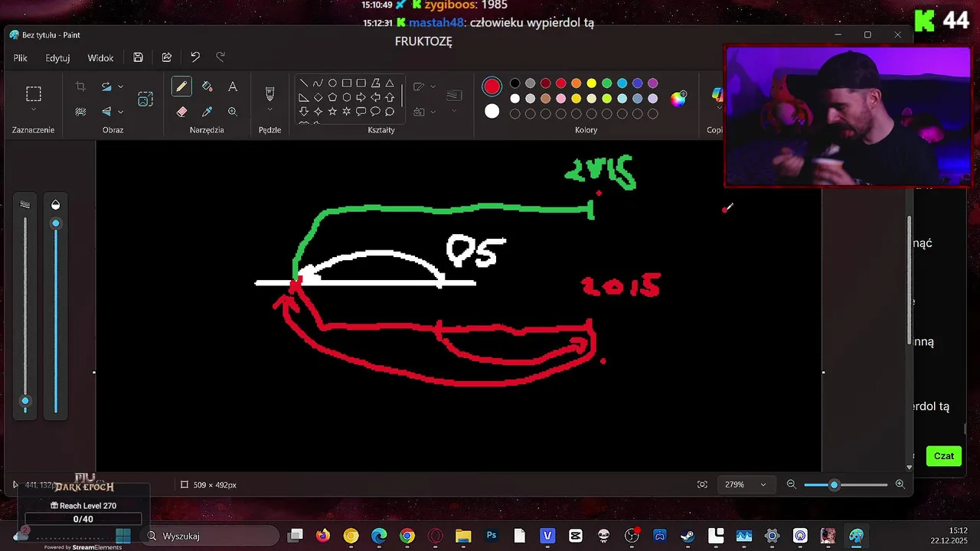980x551 pixels.
Task: Undo the last action
Action: [195, 57]
